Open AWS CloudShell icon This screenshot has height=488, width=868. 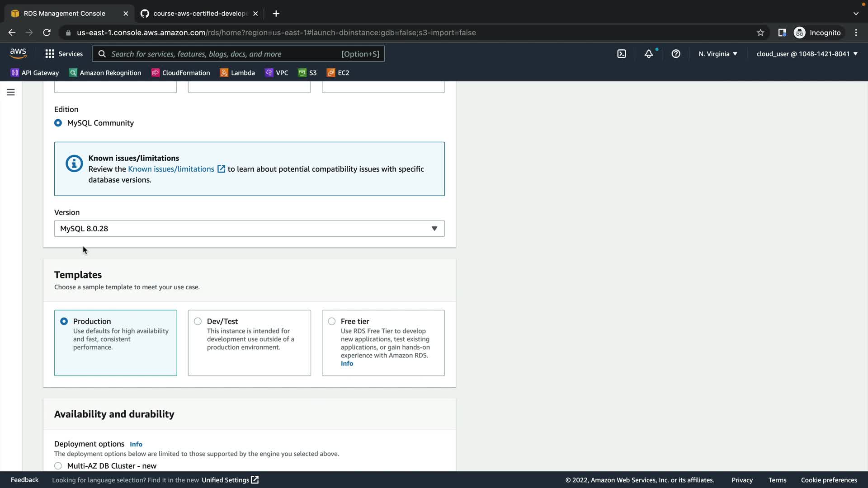(x=622, y=54)
